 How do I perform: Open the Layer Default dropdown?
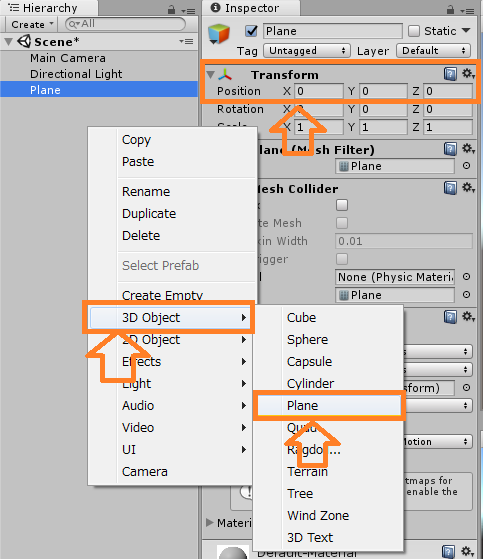tap(433, 51)
